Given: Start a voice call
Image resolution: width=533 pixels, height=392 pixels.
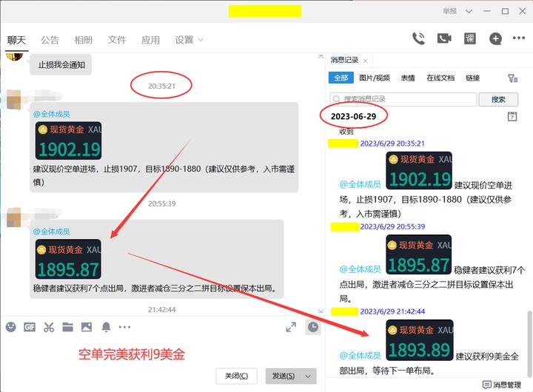Looking at the screenshot, I should [x=418, y=38].
